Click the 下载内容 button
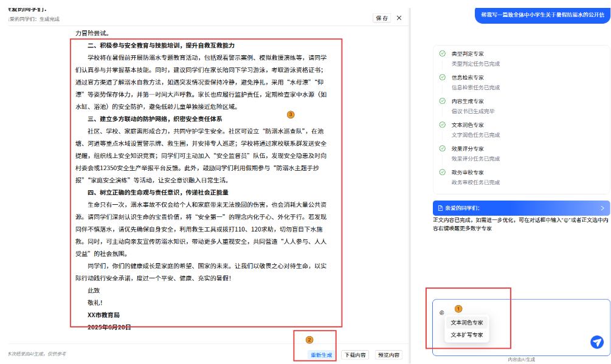This screenshot has width=611, height=364. pyautogui.click(x=354, y=355)
